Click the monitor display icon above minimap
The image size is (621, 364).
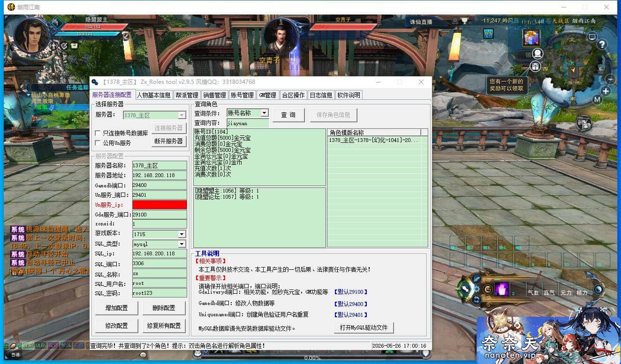click(592, 37)
